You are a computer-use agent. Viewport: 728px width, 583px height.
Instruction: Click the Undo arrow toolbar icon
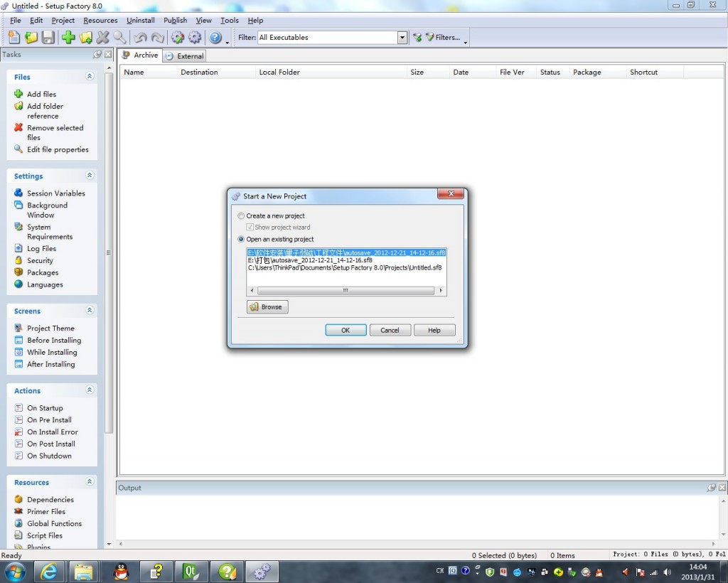tap(140, 37)
